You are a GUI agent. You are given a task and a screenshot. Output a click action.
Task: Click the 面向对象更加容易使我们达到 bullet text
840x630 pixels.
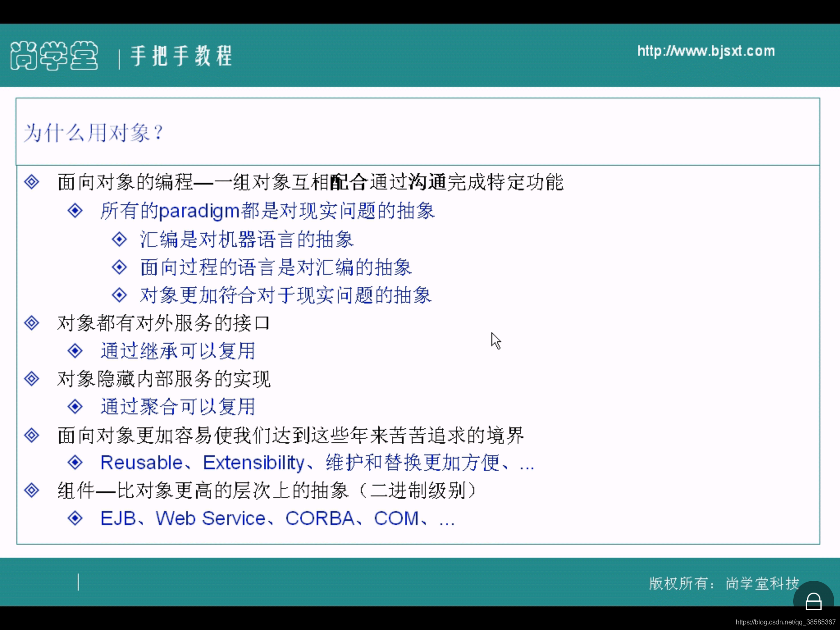290,435
